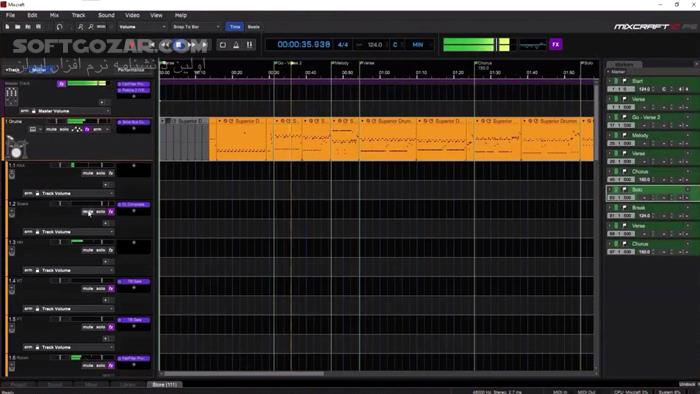This screenshot has height=394, width=700.
Task: Click the open project folder icon
Action: click(17, 27)
